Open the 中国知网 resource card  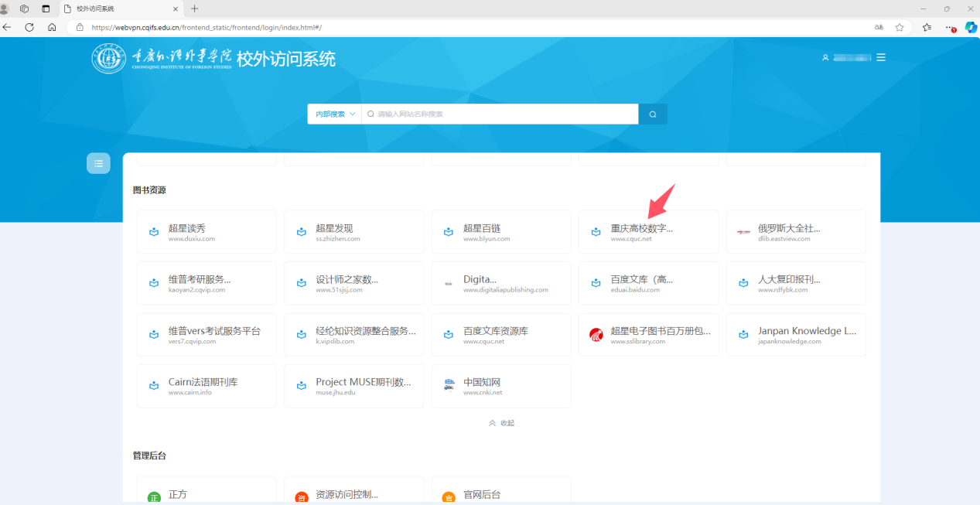pos(501,386)
